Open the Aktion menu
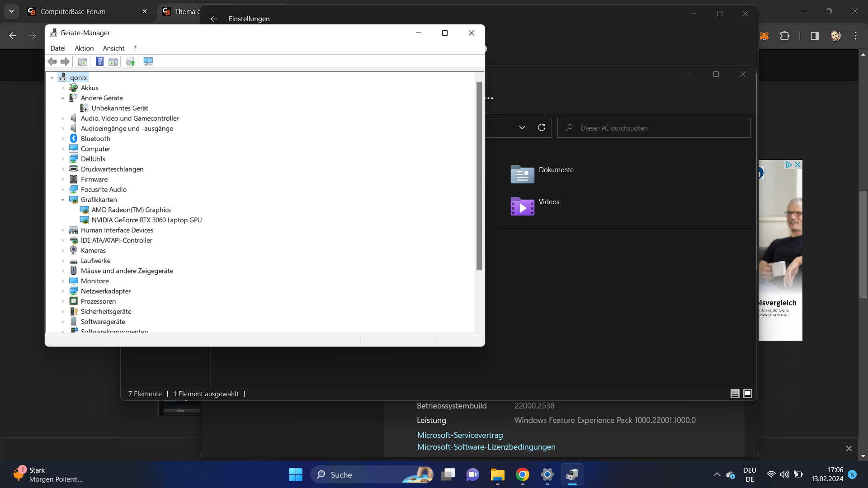868x488 pixels. 84,48
